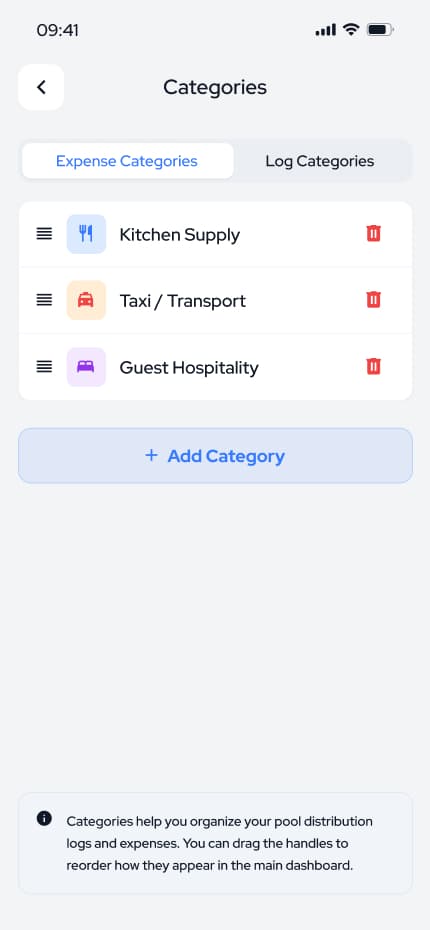Select the Expense Categories tab

tap(127, 161)
